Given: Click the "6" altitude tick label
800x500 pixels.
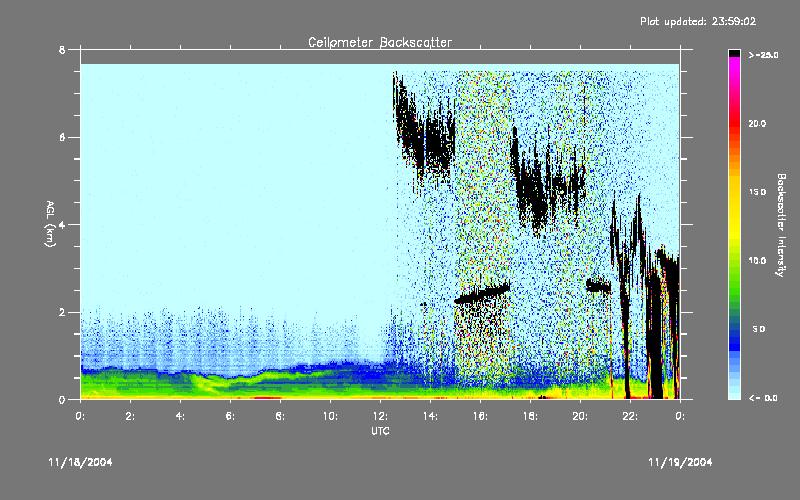Looking at the screenshot, I should click(62, 137).
